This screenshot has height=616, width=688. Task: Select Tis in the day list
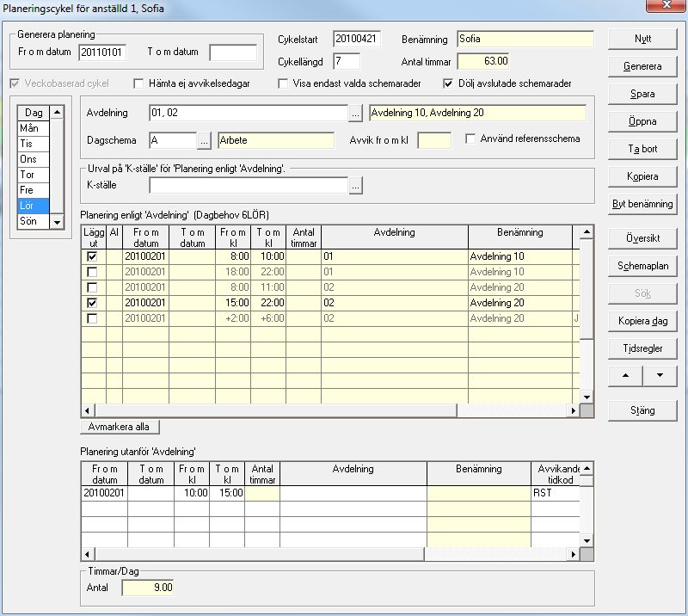point(34,144)
